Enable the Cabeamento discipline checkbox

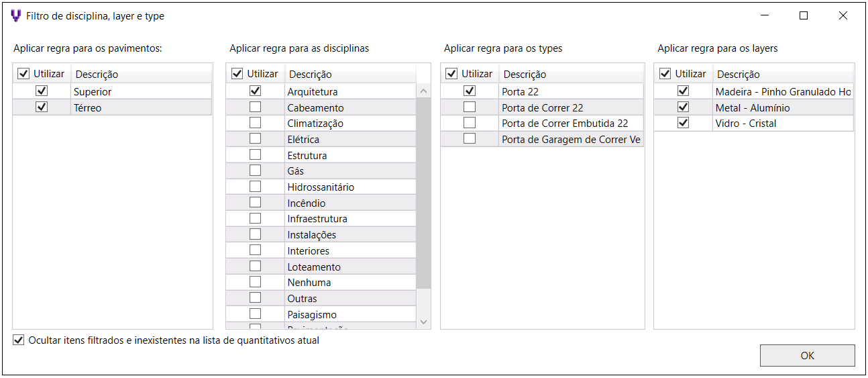coord(255,107)
